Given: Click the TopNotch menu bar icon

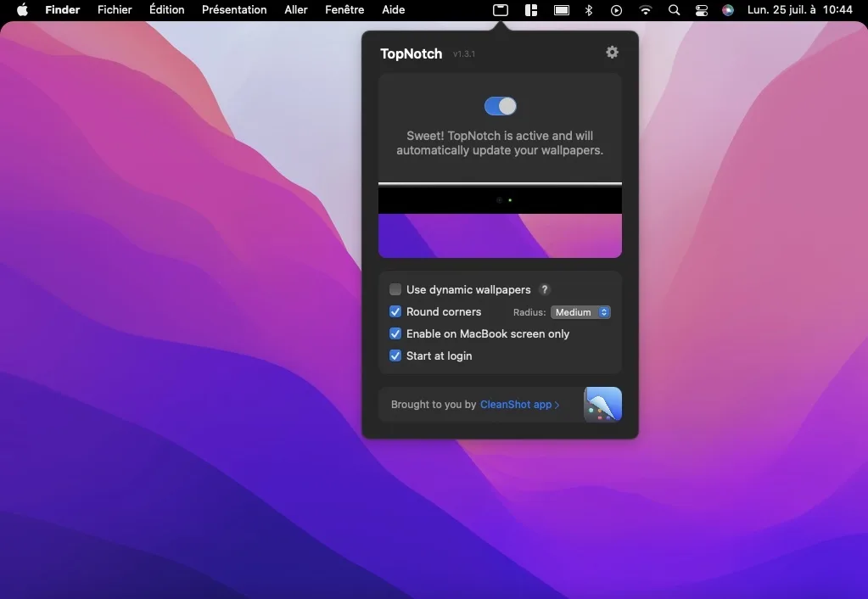Looking at the screenshot, I should click(501, 10).
